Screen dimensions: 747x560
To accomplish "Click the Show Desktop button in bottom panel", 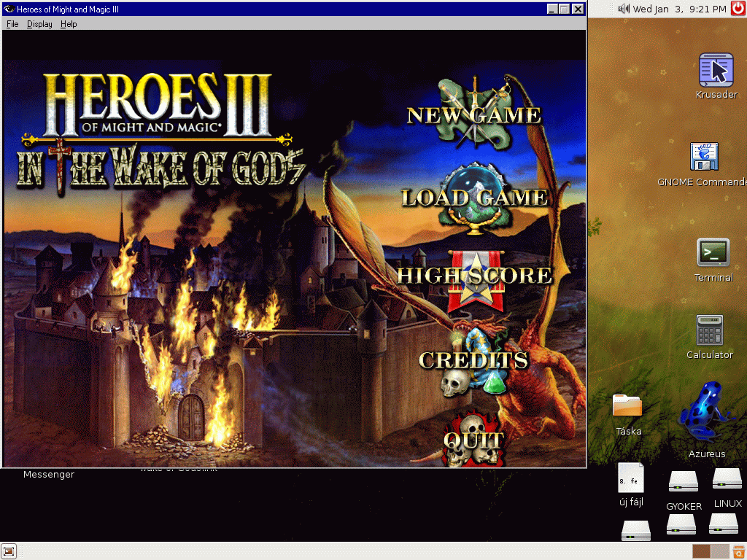I will coord(9,551).
